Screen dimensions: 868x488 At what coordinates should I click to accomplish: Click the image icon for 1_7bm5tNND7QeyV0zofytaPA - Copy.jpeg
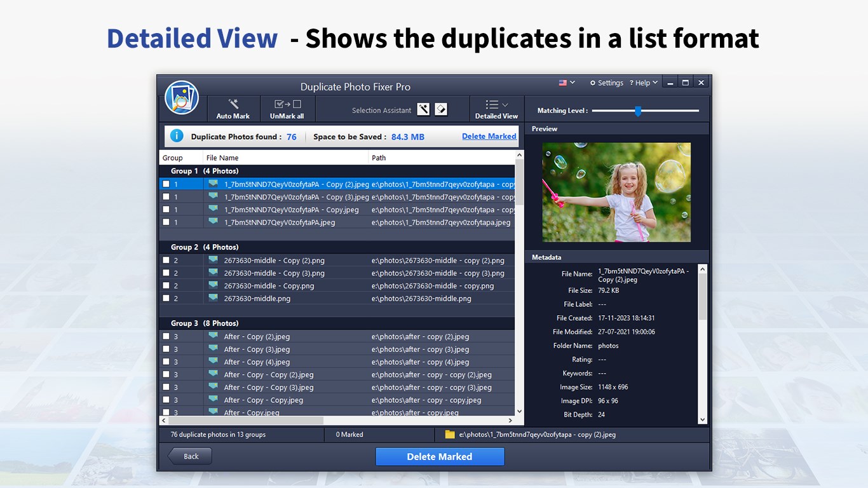[213, 209]
